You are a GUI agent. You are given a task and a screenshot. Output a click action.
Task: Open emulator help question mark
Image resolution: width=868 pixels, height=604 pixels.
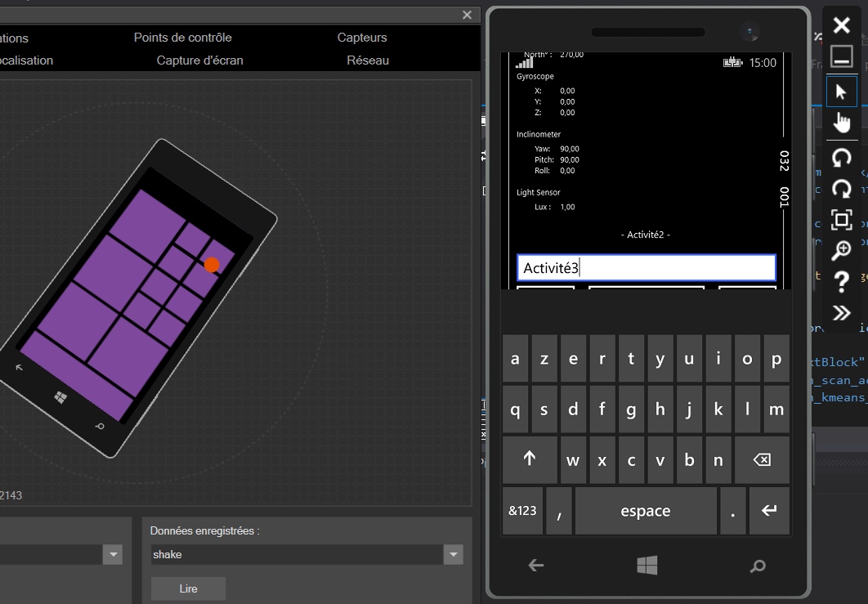[841, 282]
